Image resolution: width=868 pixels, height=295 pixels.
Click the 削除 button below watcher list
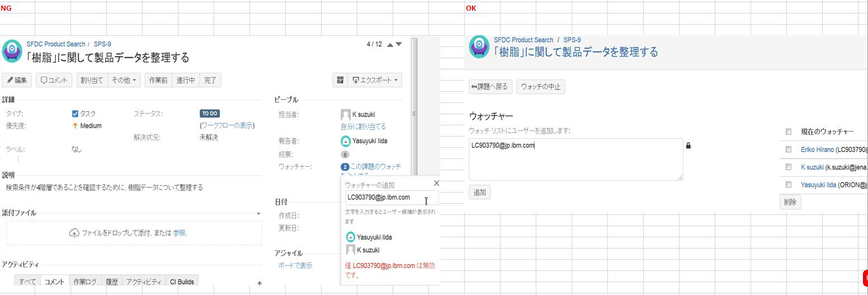(x=790, y=202)
